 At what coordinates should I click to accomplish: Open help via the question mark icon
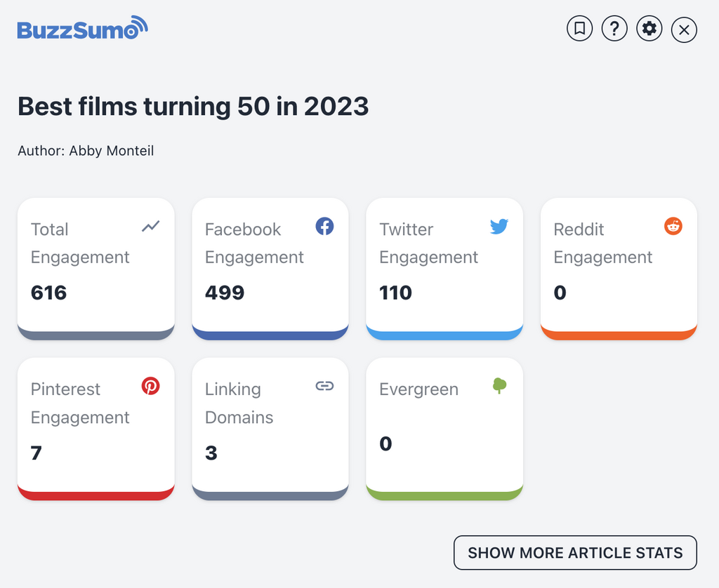[614, 29]
